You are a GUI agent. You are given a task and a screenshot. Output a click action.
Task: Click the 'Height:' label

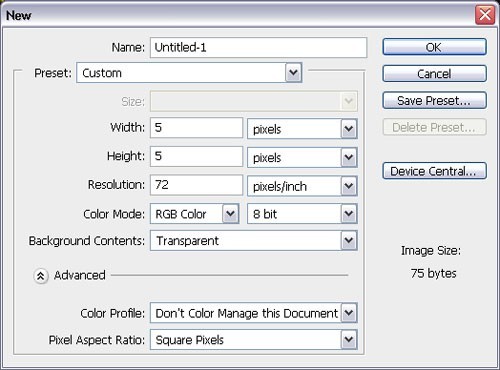click(126, 156)
